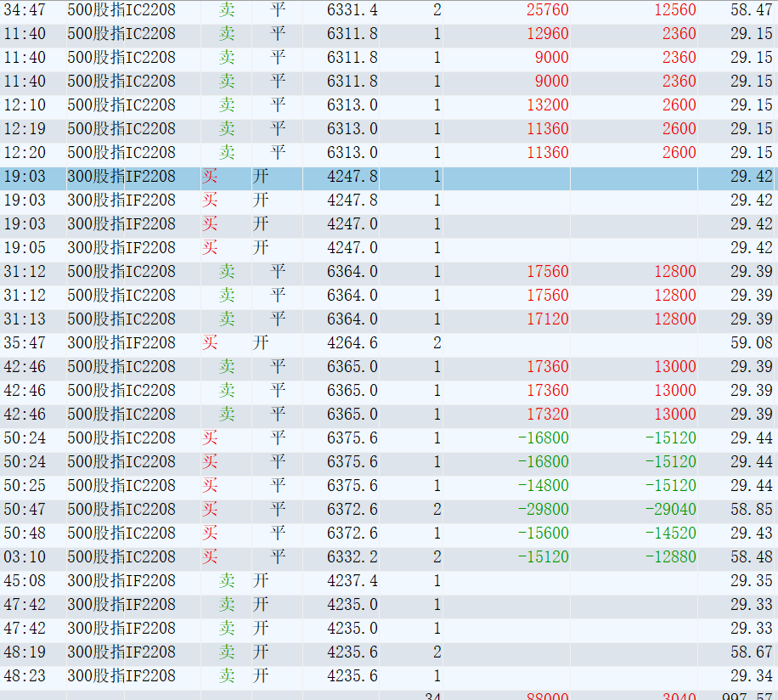Click price 4237.4
The height and width of the screenshot is (700, 778).
[x=352, y=581]
